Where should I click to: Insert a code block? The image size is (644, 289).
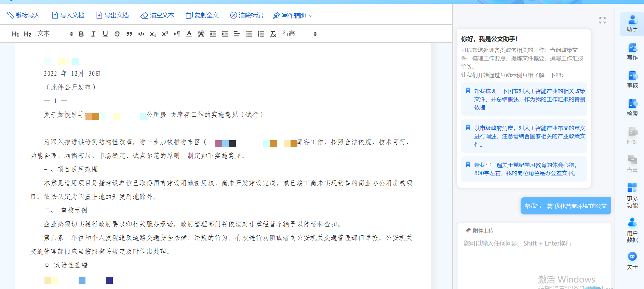[x=141, y=34]
